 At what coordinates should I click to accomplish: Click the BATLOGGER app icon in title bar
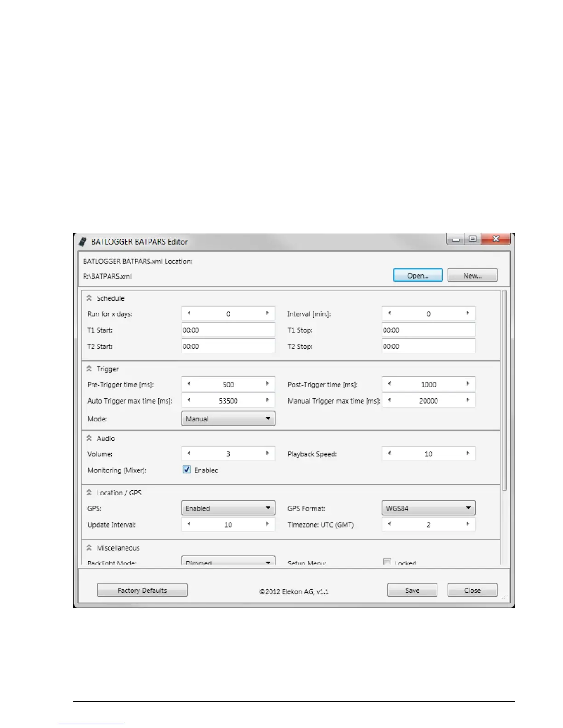click(x=82, y=241)
